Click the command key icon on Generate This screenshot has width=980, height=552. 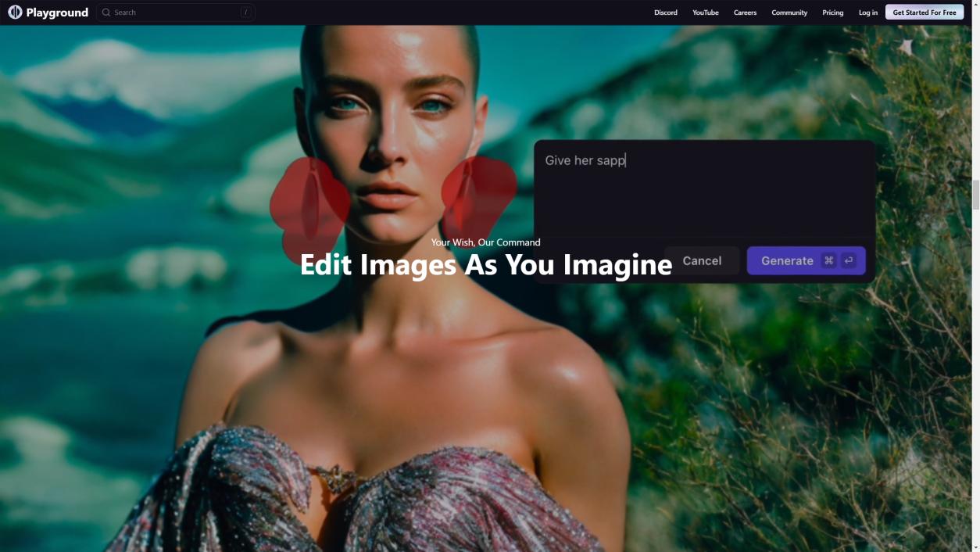[829, 261]
